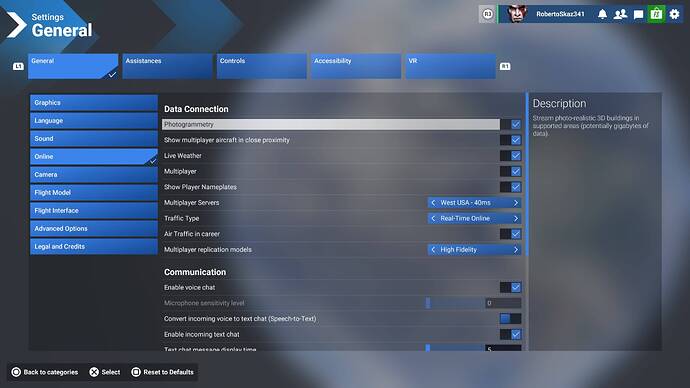
Task: Click the Microphone sensitivity value field
Action: [x=503, y=303]
